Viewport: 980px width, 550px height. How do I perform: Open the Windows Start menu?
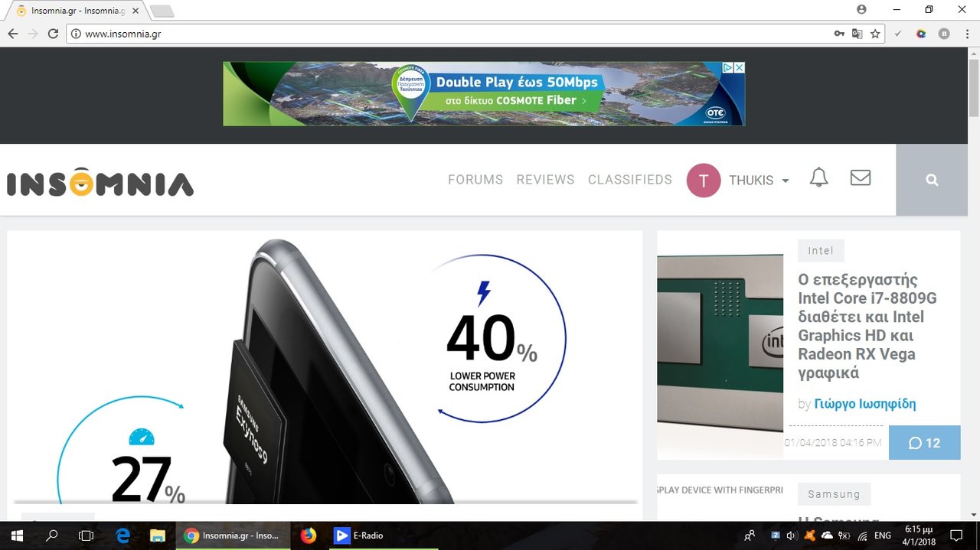click(x=17, y=535)
